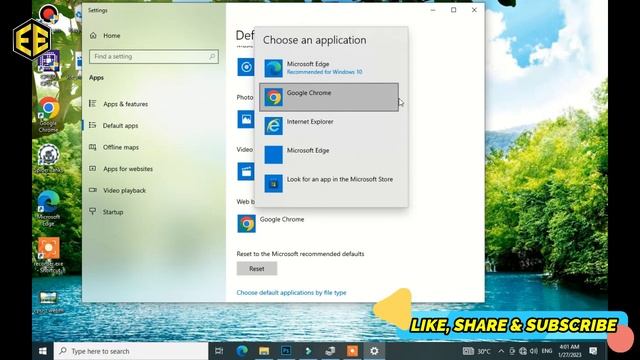Click the search magnifier icon in Find a setting
The height and width of the screenshot is (360, 640).
(212, 56)
